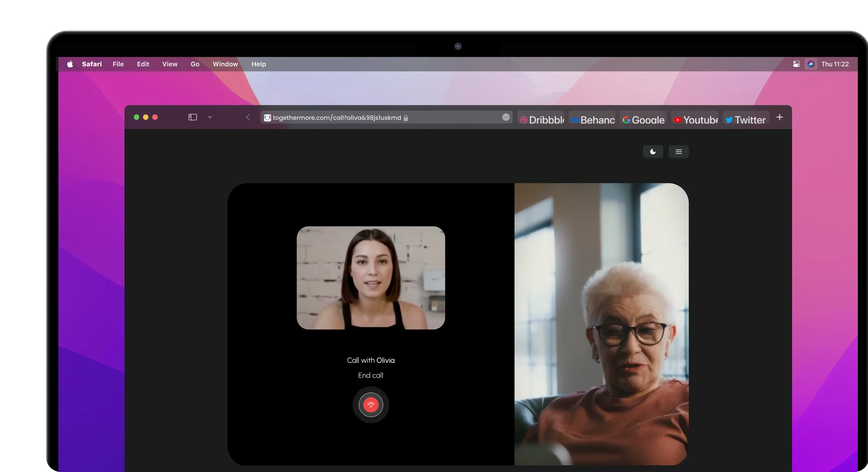This screenshot has width=868, height=472.
Task: Click Olivia's video feed
Action: 602,324
